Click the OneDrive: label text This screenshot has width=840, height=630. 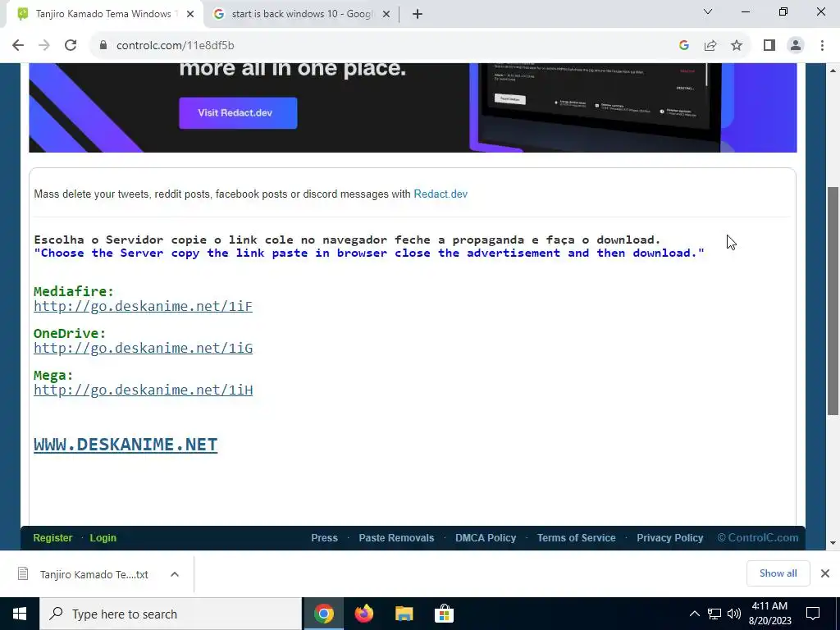point(70,333)
